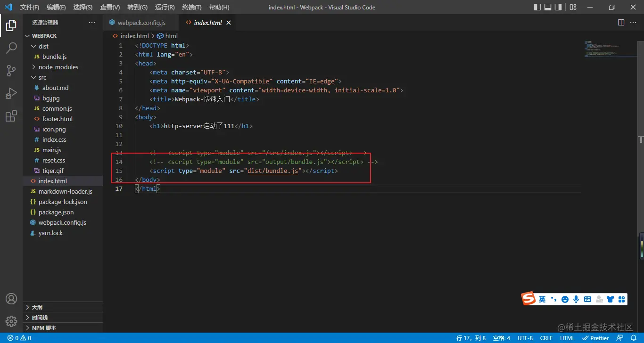The image size is (644, 343).
Task: Toggle the bottom panel layout button
Action: click(x=548, y=7)
